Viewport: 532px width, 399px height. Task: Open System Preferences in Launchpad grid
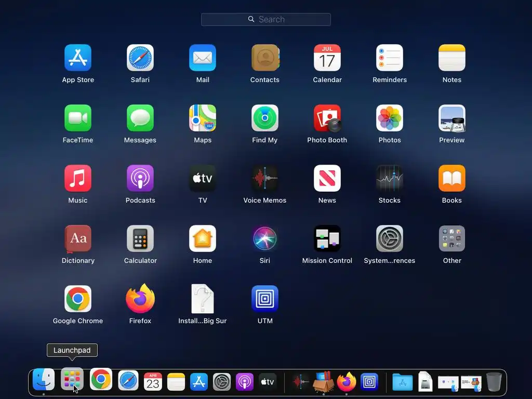pyautogui.click(x=390, y=238)
